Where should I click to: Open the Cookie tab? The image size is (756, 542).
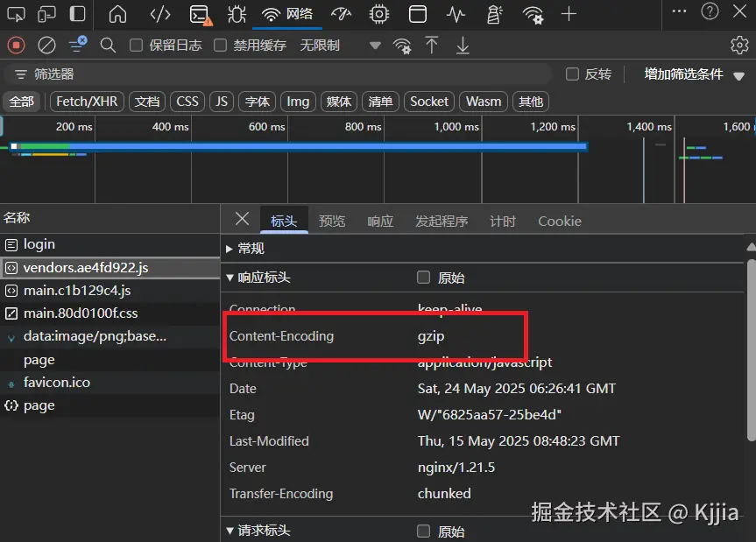(559, 221)
